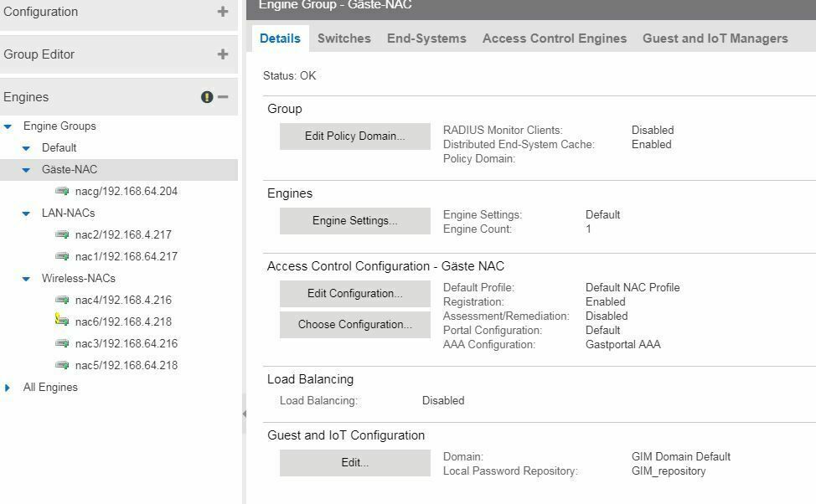Click the nac3/192.168.64.216 engine icon
Viewport: 816px width, 504px height.
click(x=62, y=344)
